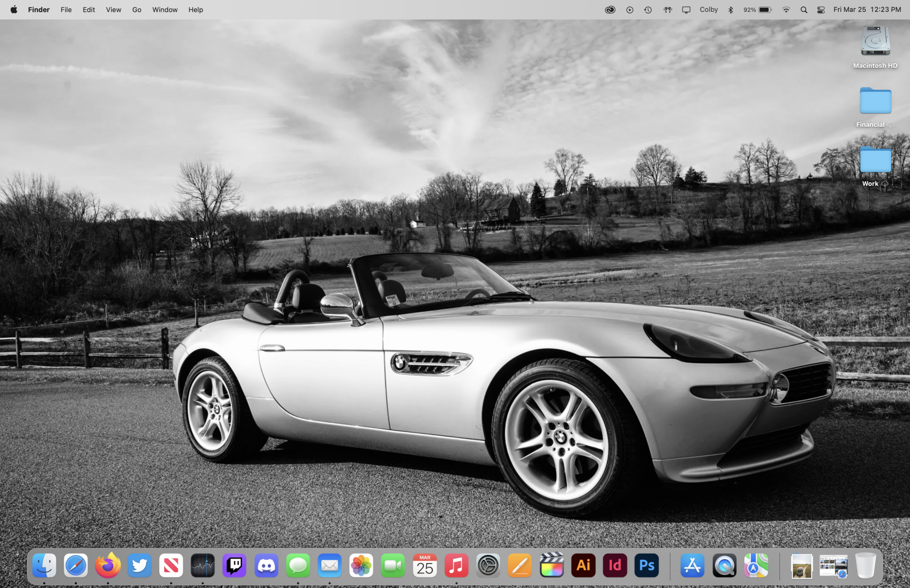Open Adobe Illustrator in the Dock
This screenshot has height=588, width=910.
(x=583, y=566)
